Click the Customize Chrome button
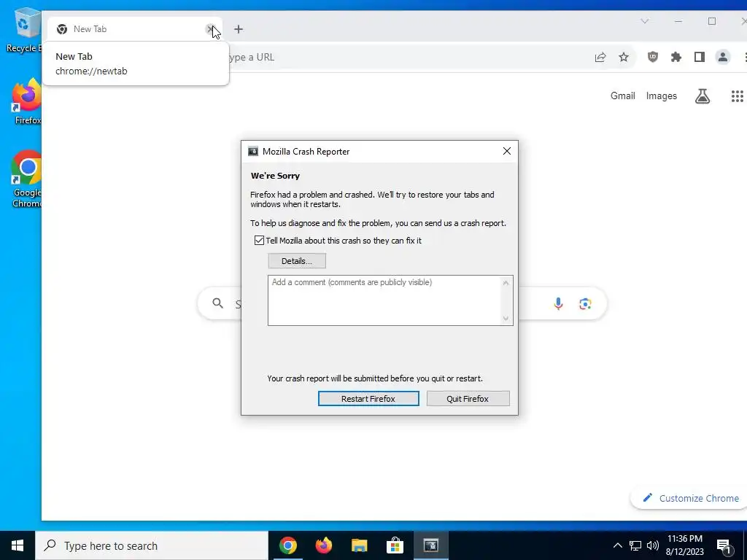This screenshot has height=560, width=747. tap(690, 498)
